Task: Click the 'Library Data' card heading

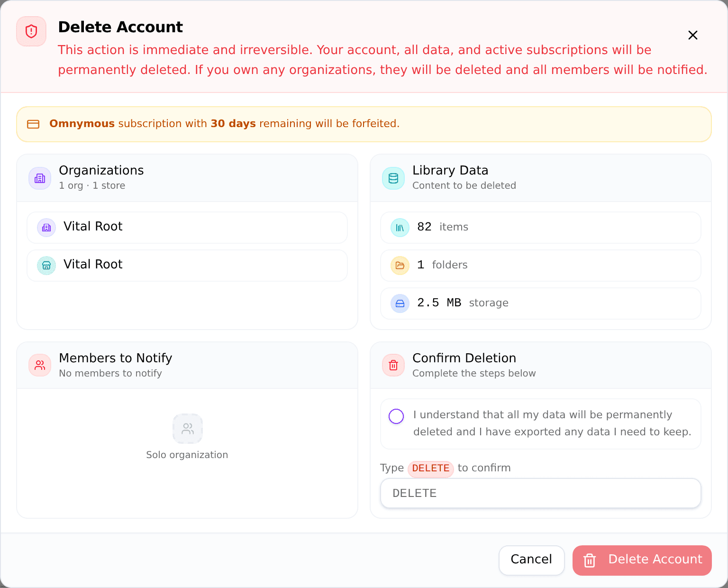Action: coord(450,170)
